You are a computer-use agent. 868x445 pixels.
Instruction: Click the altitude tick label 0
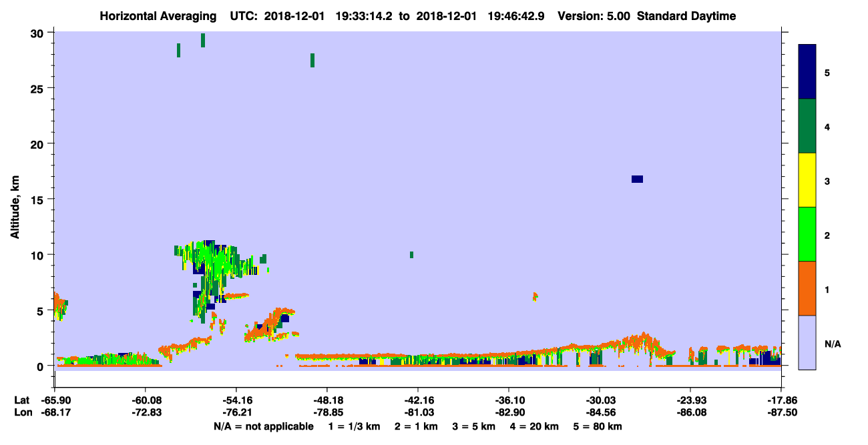[41, 366]
